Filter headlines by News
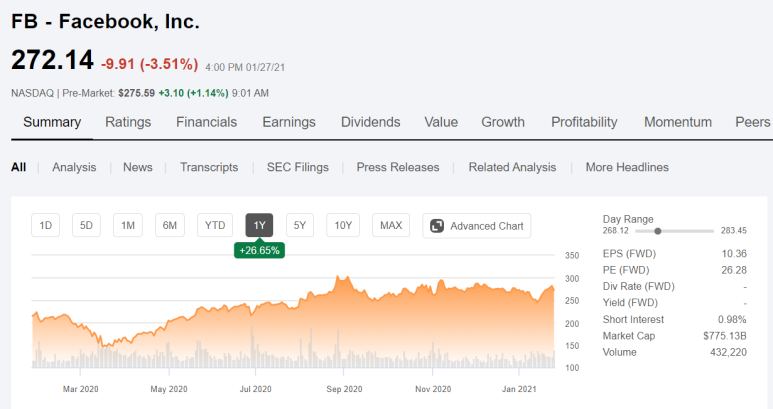Image resolution: width=773 pixels, height=409 pixels. [138, 167]
